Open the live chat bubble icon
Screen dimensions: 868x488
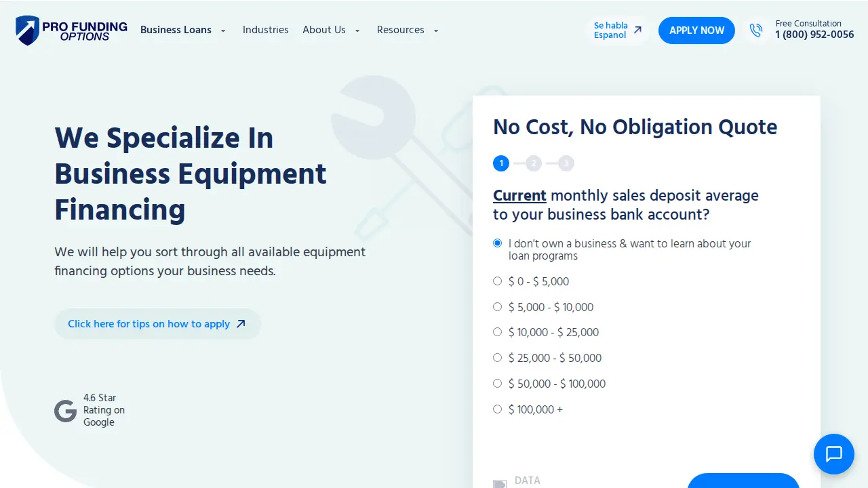click(x=834, y=454)
